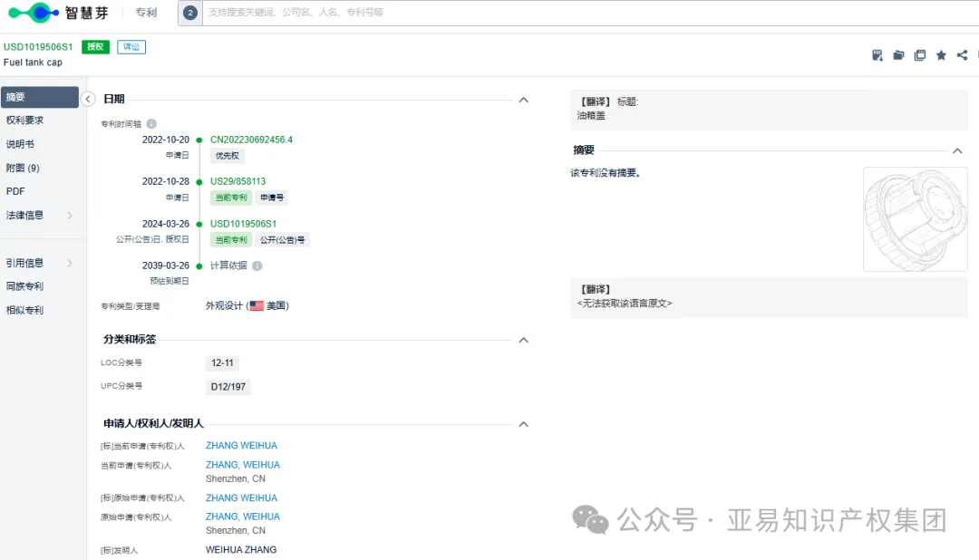Image resolution: width=979 pixels, height=560 pixels.
Task: Collapse the 日期 section
Action: tap(523, 100)
